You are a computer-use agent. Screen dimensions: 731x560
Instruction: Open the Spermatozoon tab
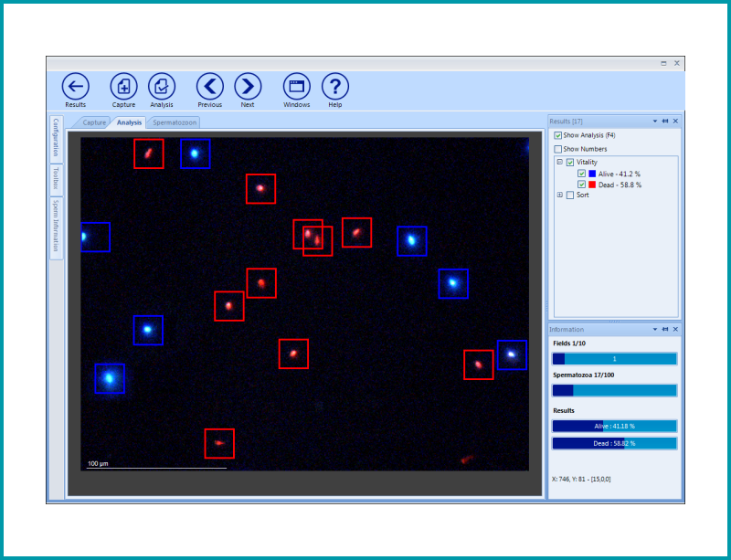coord(175,122)
